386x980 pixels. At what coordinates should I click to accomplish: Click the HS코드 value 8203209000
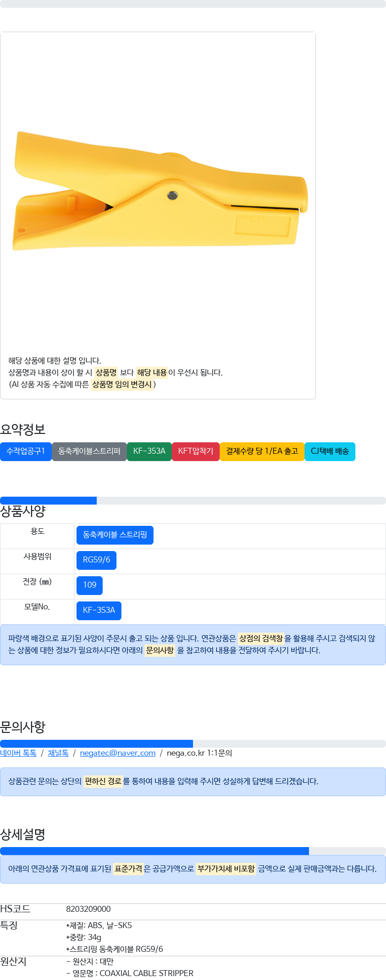pos(88,909)
